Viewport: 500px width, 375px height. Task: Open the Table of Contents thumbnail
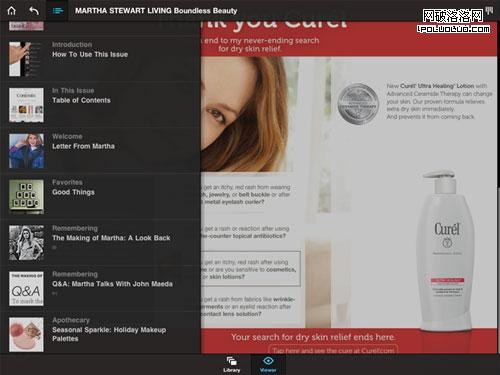(26, 105)
